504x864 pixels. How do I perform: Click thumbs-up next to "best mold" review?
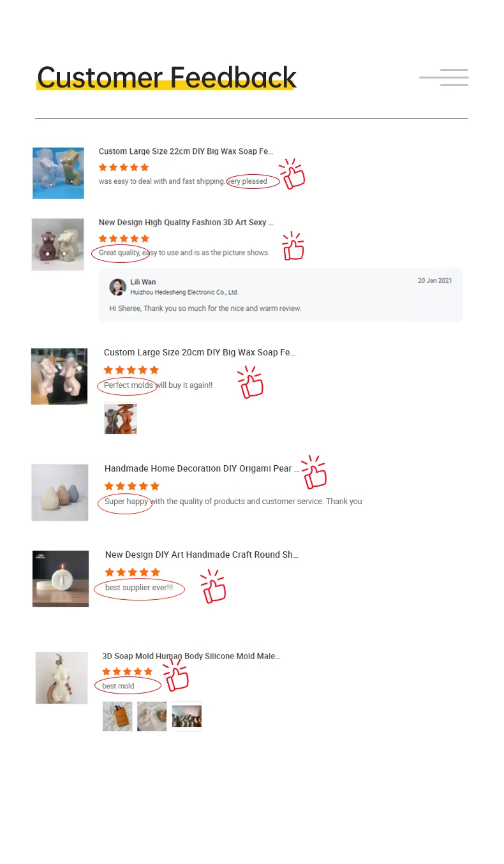(176, 675)
